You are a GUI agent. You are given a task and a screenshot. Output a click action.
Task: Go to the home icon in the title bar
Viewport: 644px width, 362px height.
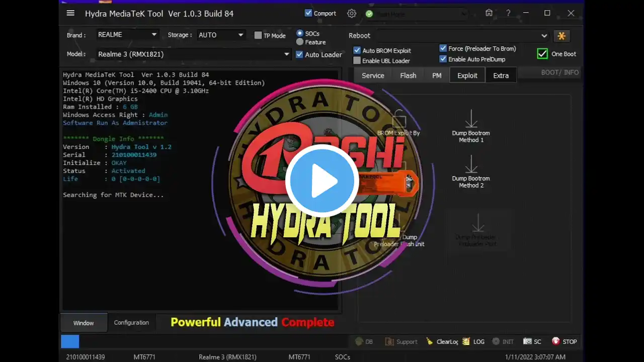[489, 13]
